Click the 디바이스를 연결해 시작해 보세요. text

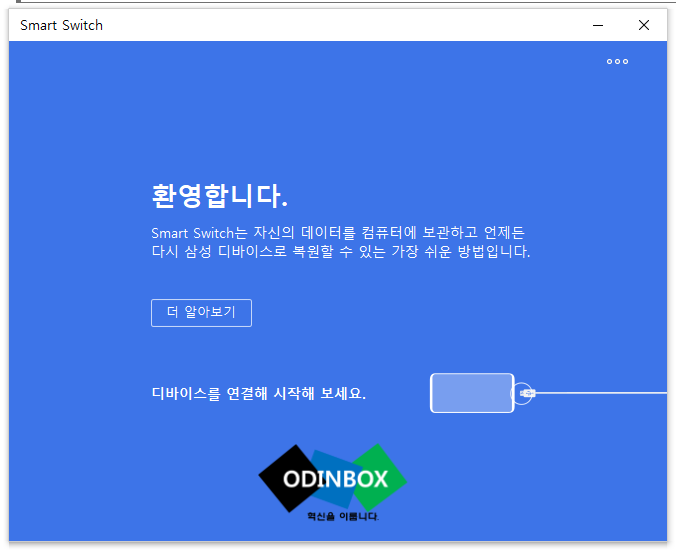[x=259, y=393]
